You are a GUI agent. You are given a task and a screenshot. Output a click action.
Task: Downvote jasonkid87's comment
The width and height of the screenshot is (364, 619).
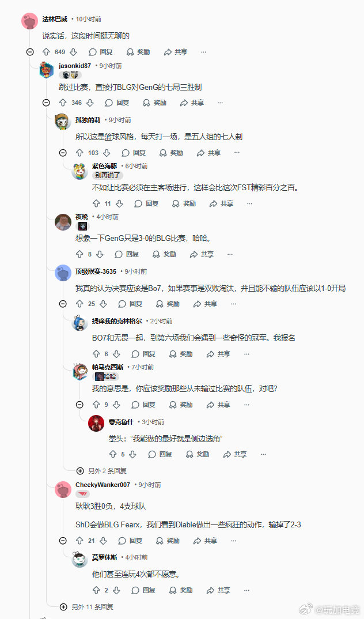pos(90,103)
